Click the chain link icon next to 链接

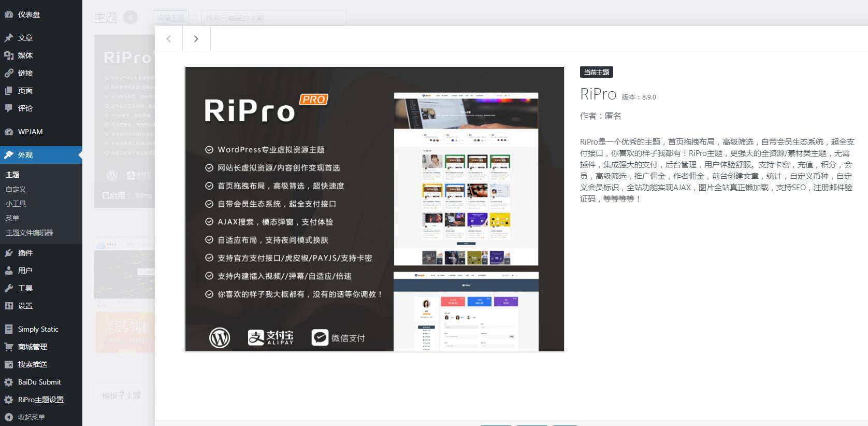9,73
